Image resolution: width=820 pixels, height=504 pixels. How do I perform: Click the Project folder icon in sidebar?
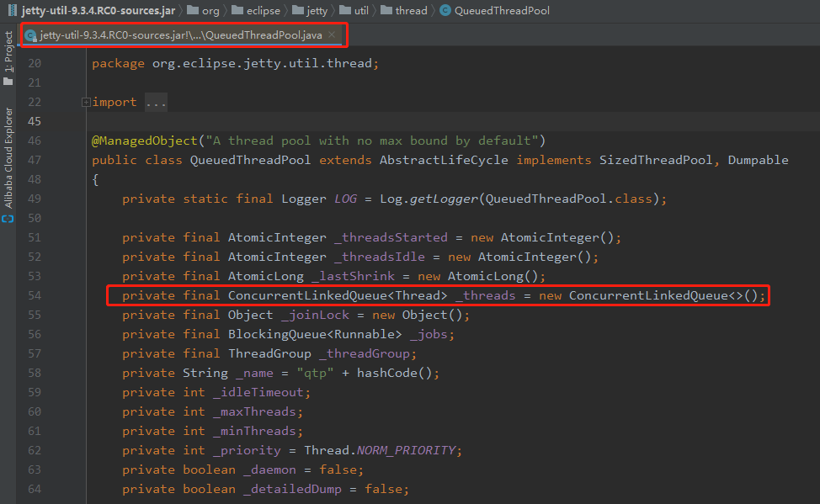tap(8, 82)
